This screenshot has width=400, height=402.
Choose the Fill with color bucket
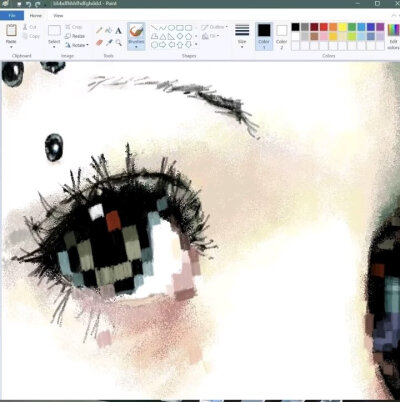[x=109, y=31]
